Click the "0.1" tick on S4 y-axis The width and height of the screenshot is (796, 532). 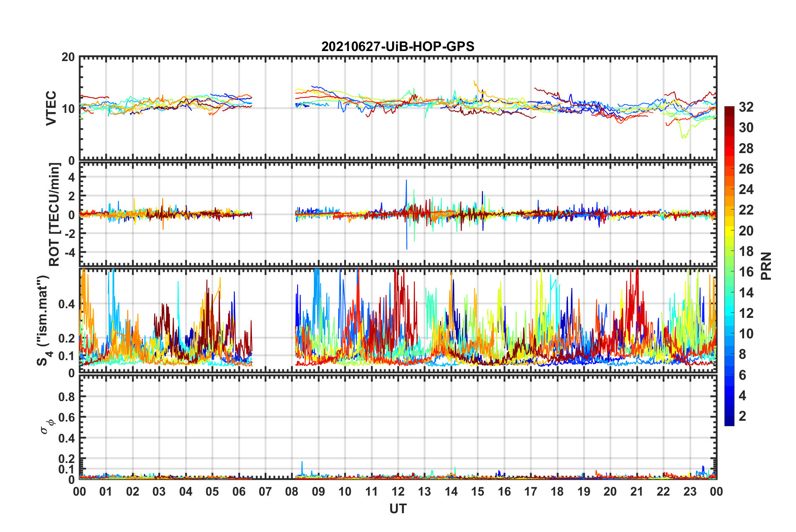67,356
